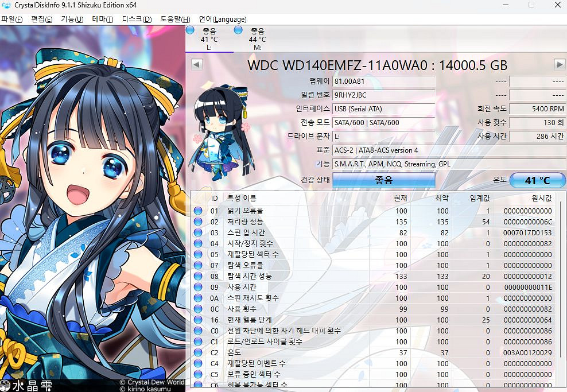Switch to the M: drive tab at 44 °C
Screen dimensions: 567x392
pyautogui.click(x=257, y=38)
